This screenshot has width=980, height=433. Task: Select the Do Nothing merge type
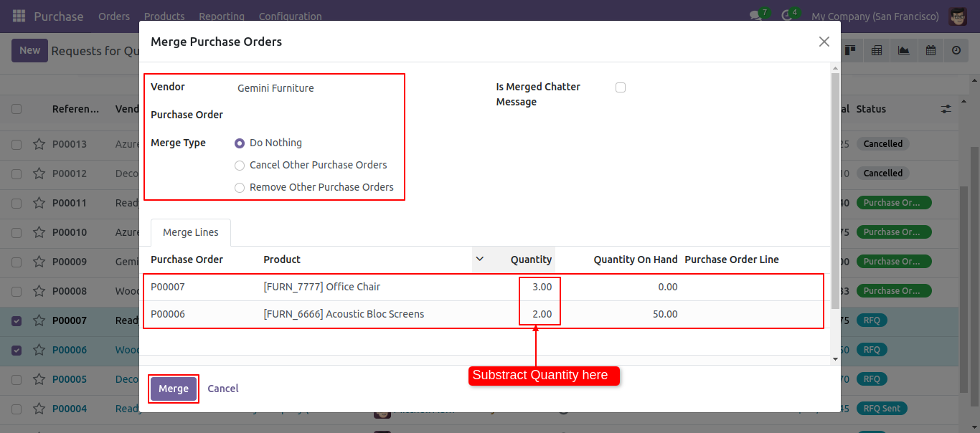[x=240, y=143]
